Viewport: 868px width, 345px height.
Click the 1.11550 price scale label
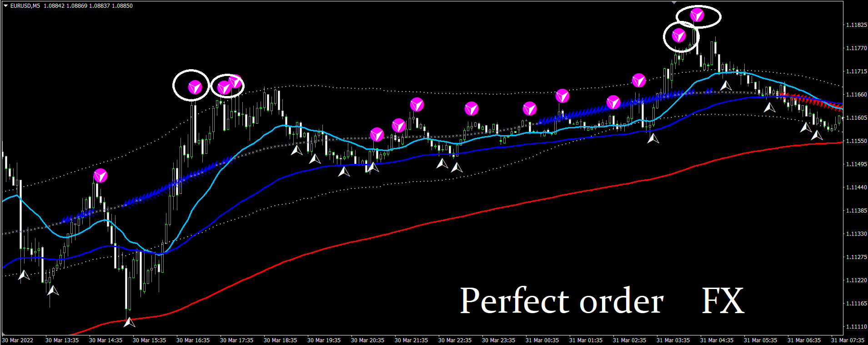856,141
